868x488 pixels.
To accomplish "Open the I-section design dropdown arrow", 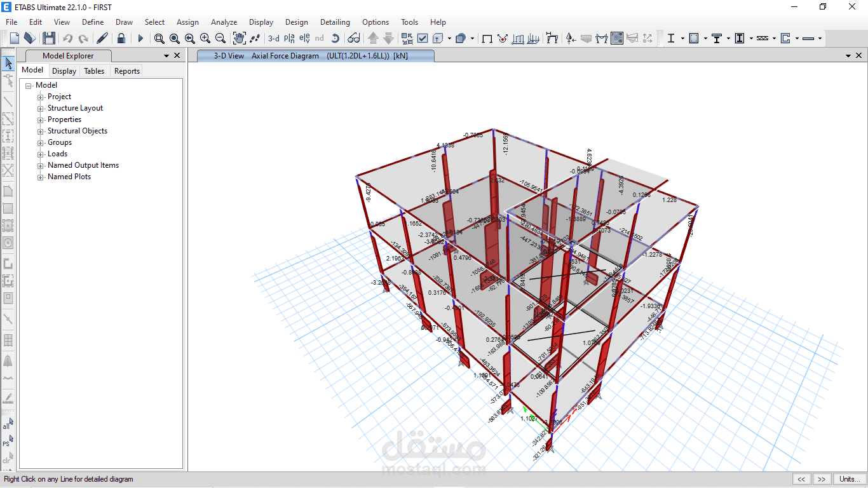I will [682, 38].
